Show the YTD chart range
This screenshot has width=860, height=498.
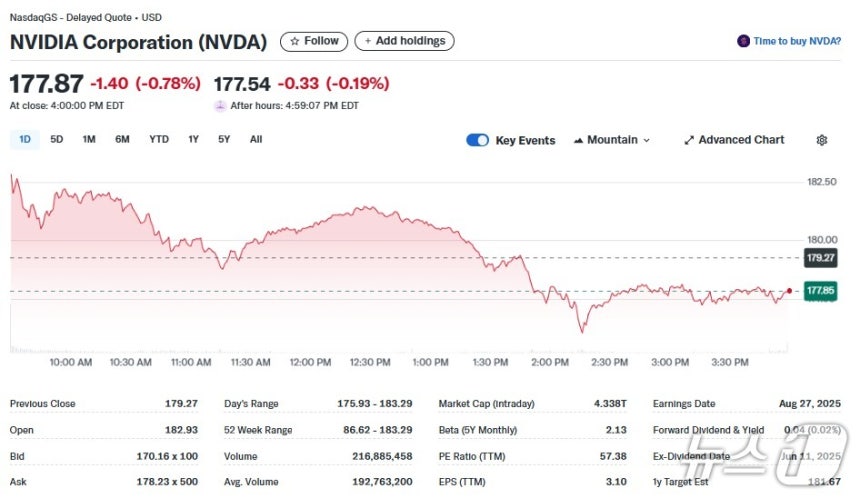click(159, 139)
